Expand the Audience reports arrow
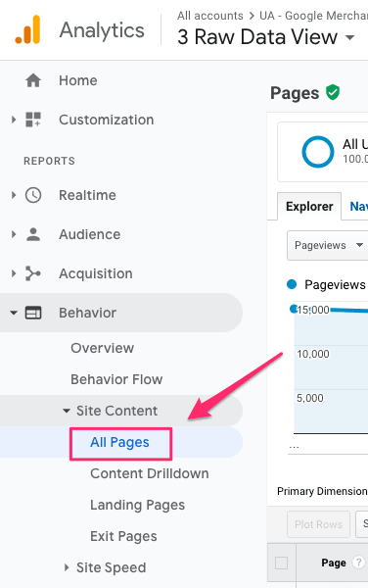Image resolution: width=368 pixels, height=588 pixels. point(14,234)
